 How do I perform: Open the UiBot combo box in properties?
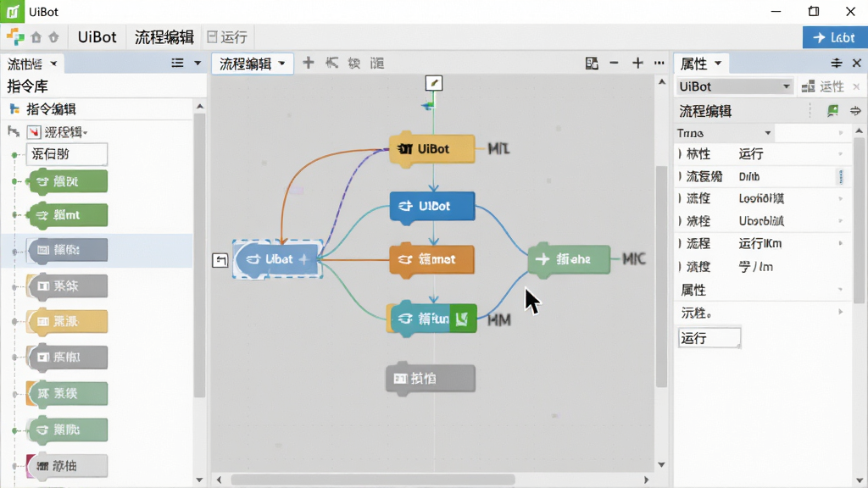pos(735,86)
